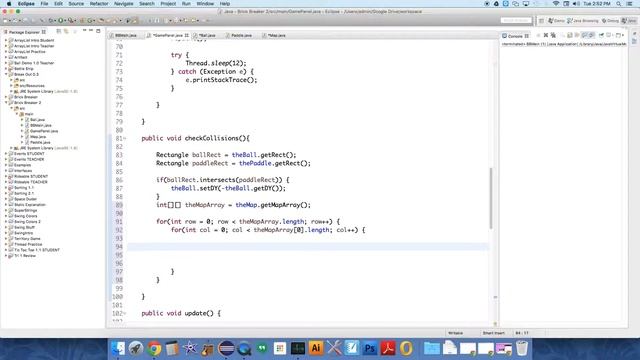
Task: Select the Territory Game project
Action: (27, 239)
